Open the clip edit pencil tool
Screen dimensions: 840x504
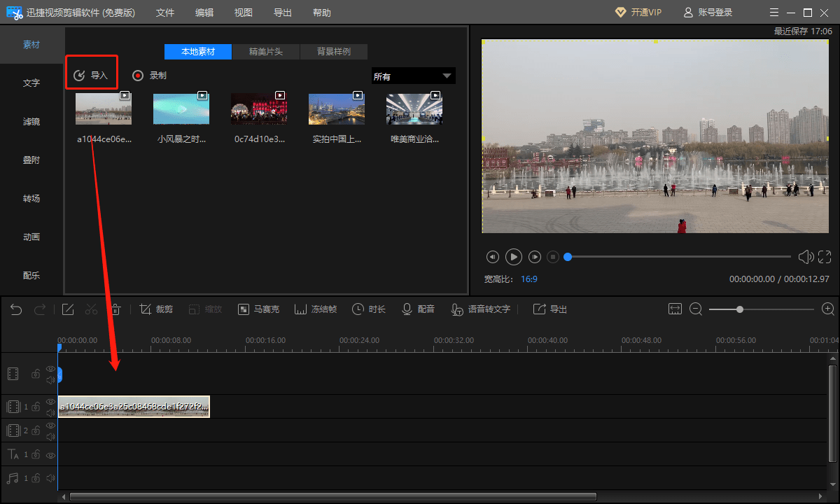point(68,309)
